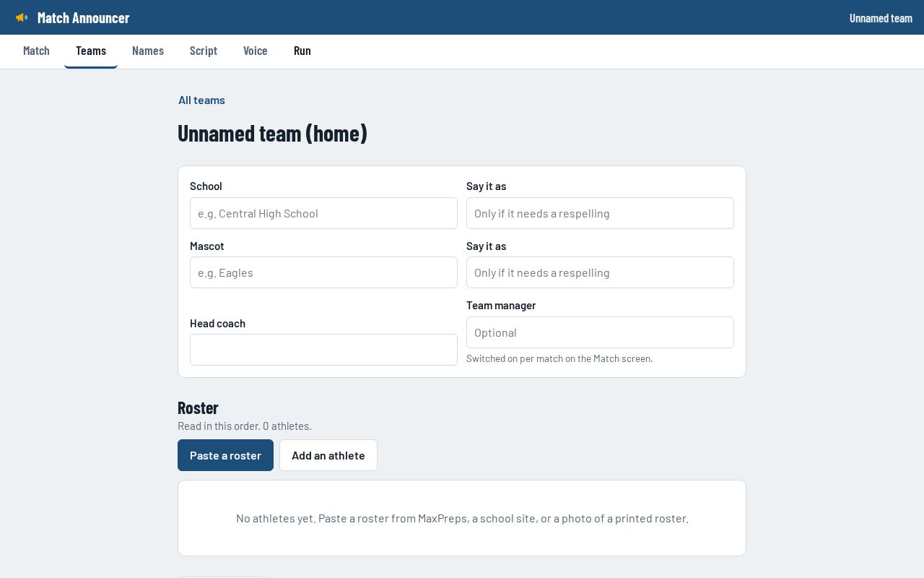The width and height of the screenshot is (924, 578).
Task: Open the Match tab
Action: coord(36,51)
